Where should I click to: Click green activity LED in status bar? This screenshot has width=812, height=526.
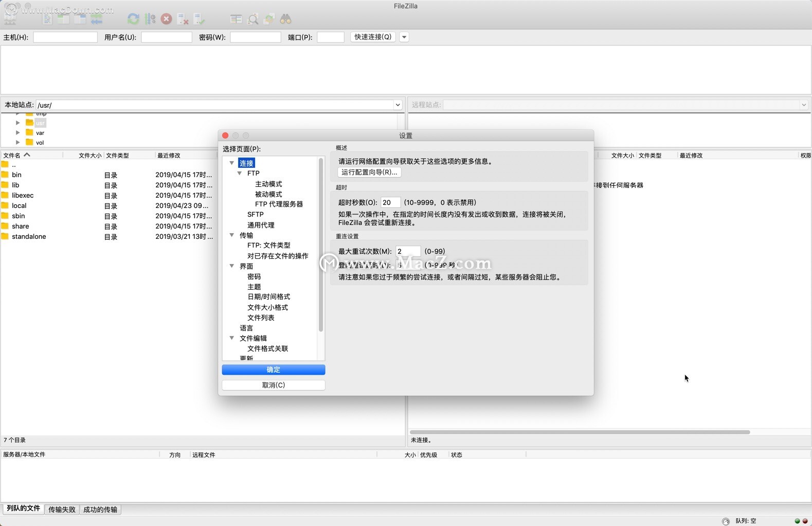point(797,521)
